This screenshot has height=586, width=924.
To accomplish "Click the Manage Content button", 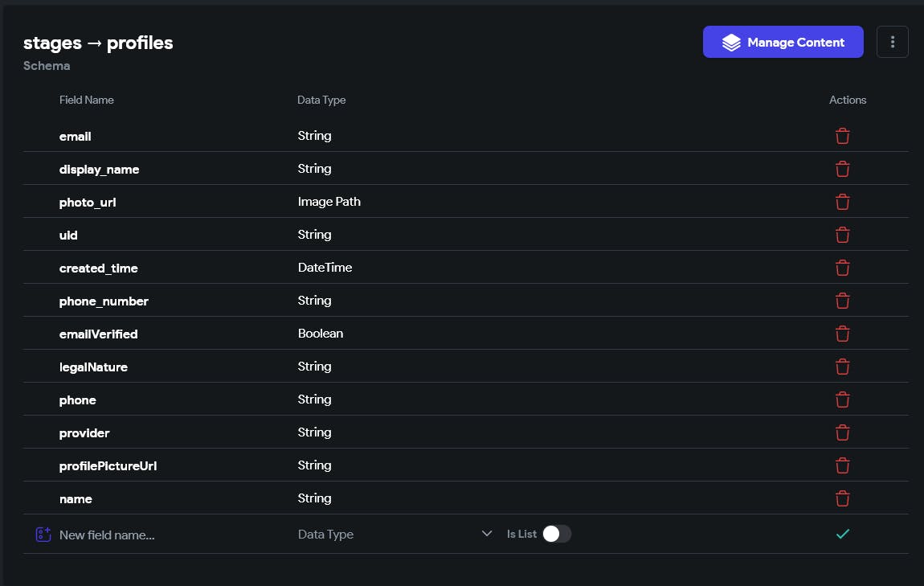I will [x=783, y=42].
